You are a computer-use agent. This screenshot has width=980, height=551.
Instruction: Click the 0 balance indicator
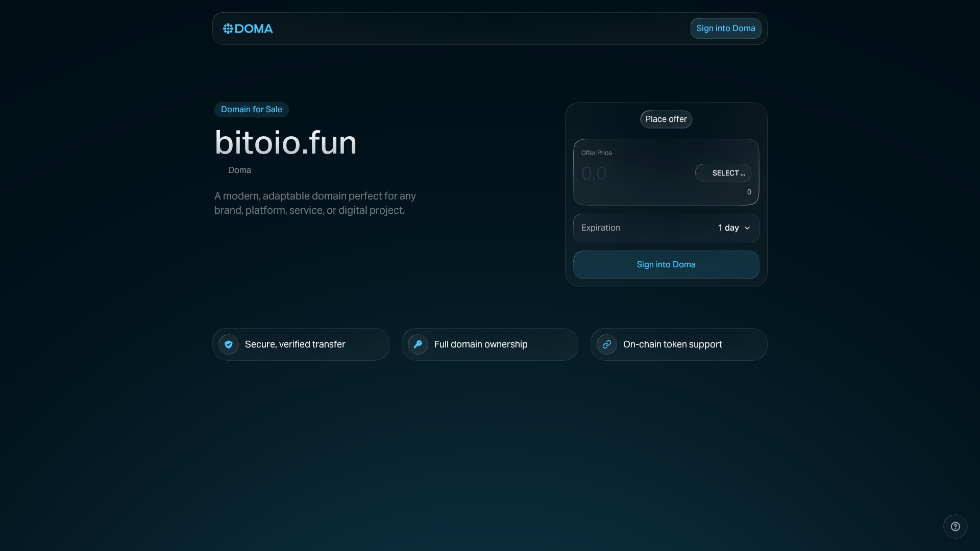coord(748,192)
